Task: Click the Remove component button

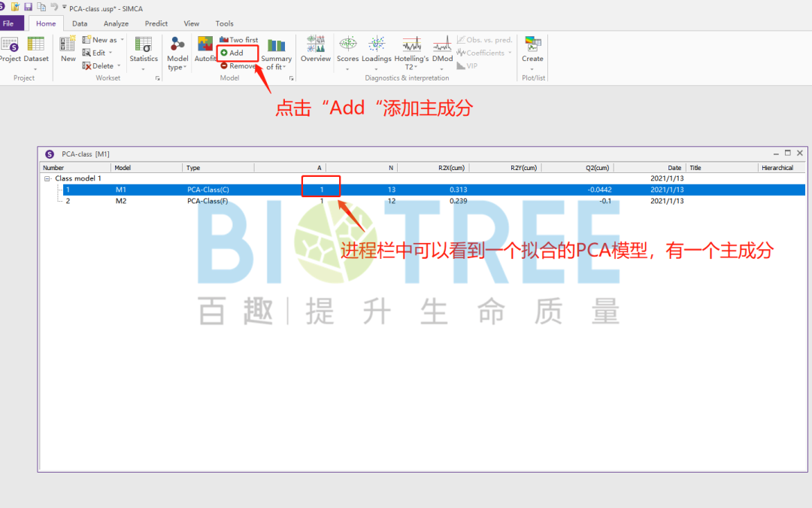Action: coord(238,65)
